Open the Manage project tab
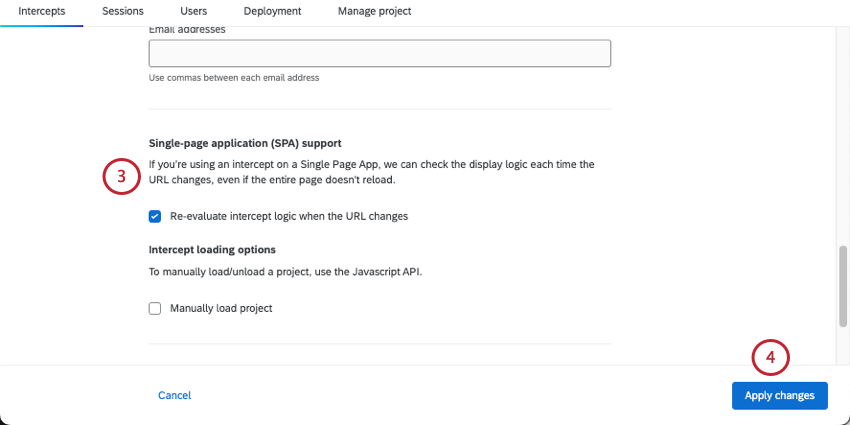The height and width of the screenshot is (425, 850). [374, 11]
